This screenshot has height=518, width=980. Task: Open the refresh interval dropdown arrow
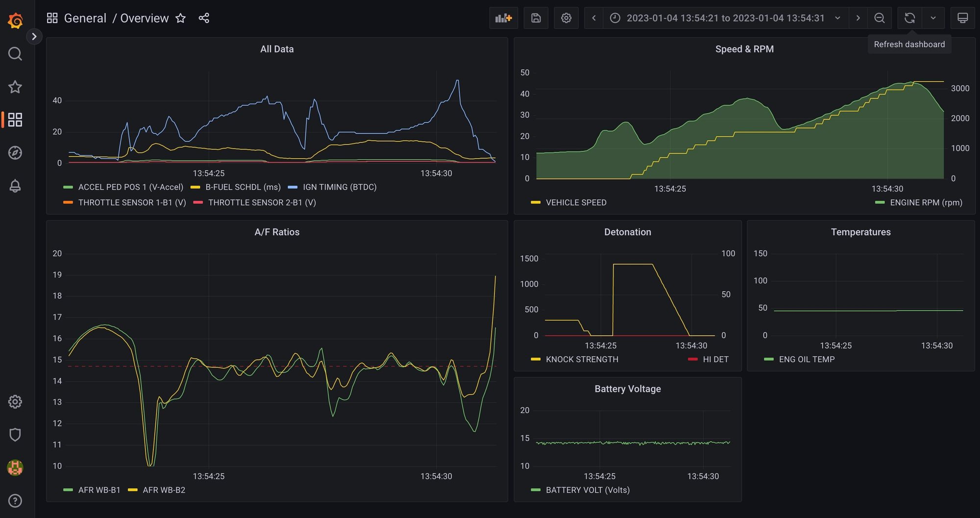(x=933, y=18)
